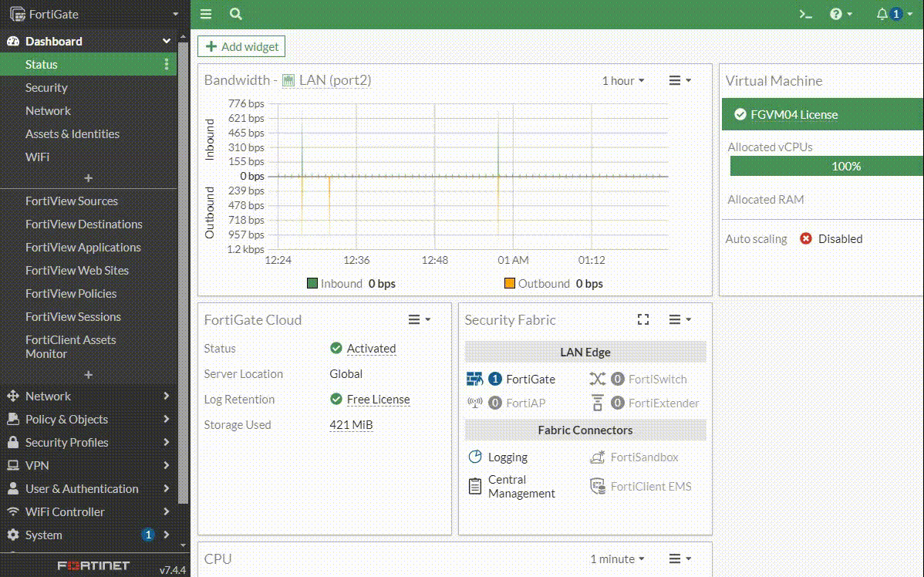Expand Security Profiles menu
Image resolution: width=924 pixels, height=577 pixels.
pos(89,443)
